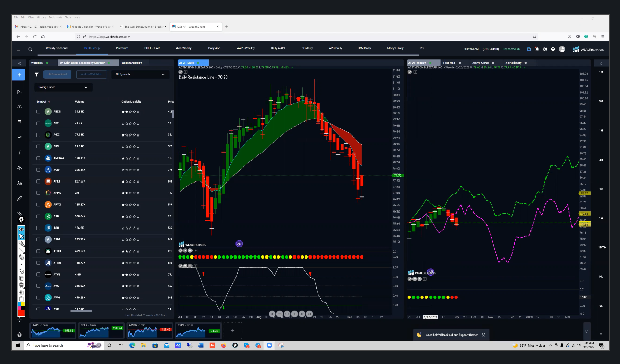This screenshot has height=364, width=620.
Task: Click the clipboard icon in annotation toolbar
Action: coord(21,299)
